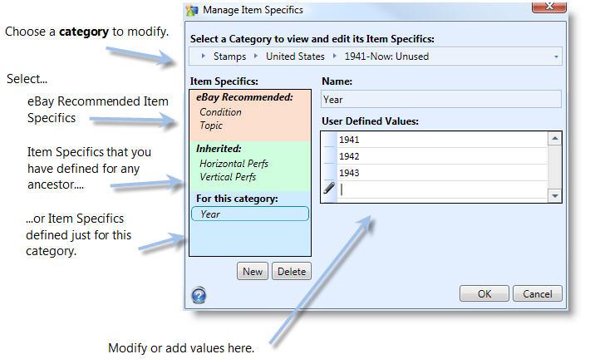This screenshot has width=590, height=364.
Task: Click the Delete button
Action: point(292,272)
